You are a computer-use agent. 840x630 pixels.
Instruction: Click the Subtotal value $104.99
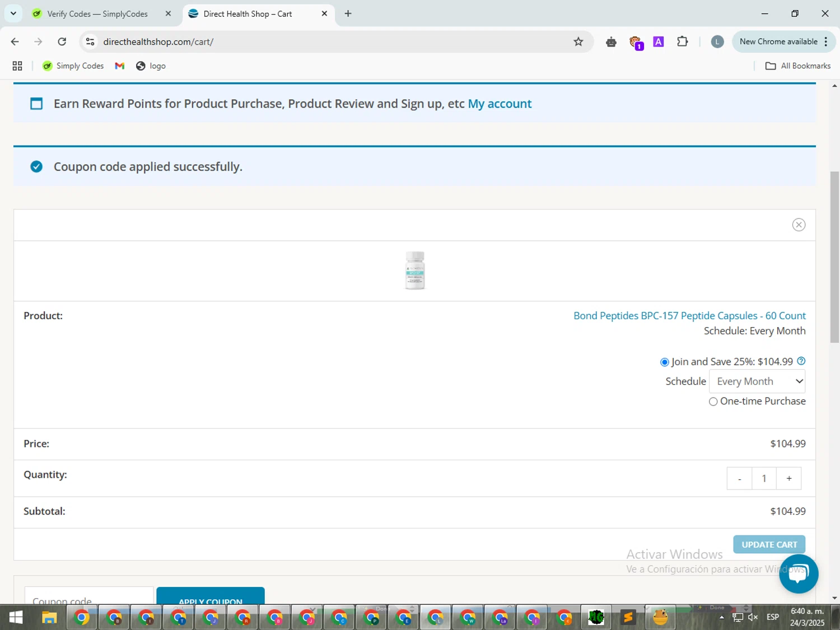pos(788,511)
